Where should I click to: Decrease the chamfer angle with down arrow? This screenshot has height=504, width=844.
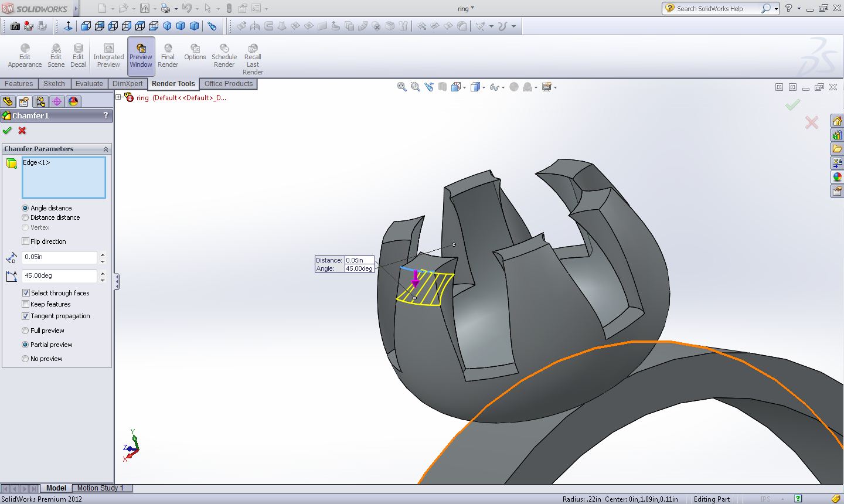[x=103, y=280]
